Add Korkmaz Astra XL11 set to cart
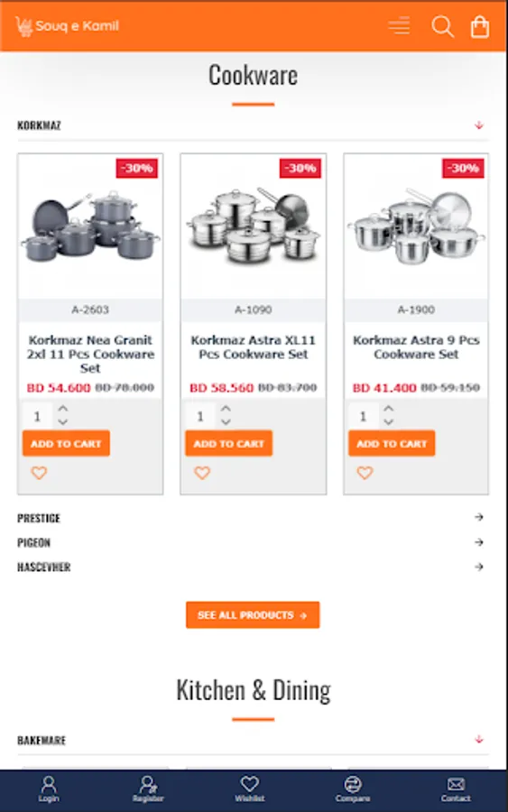Image resolution: width=508 pixels, height=812 pixels. tap(229, 443)
